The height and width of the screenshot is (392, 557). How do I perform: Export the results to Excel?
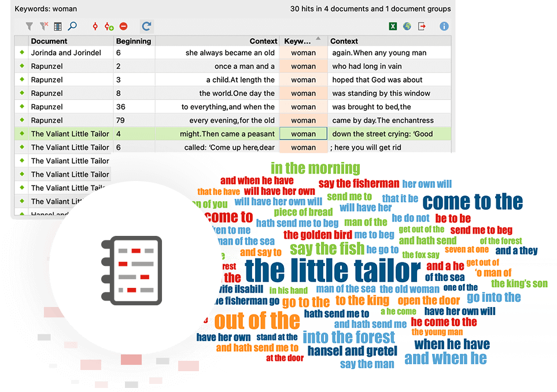point(393,26)
